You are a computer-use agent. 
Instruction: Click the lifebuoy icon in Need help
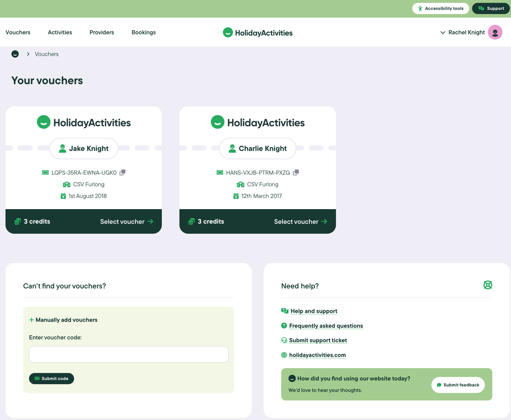coord(487,285)
